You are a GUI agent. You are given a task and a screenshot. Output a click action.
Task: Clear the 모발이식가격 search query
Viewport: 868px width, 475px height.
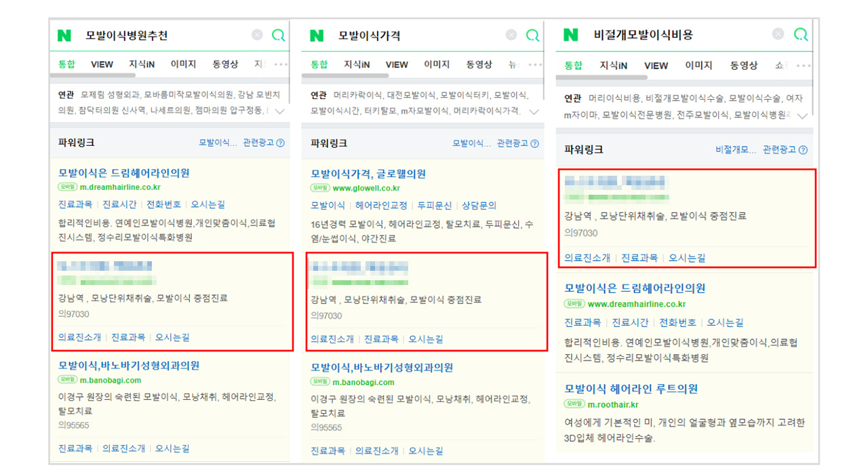[511, 35]
